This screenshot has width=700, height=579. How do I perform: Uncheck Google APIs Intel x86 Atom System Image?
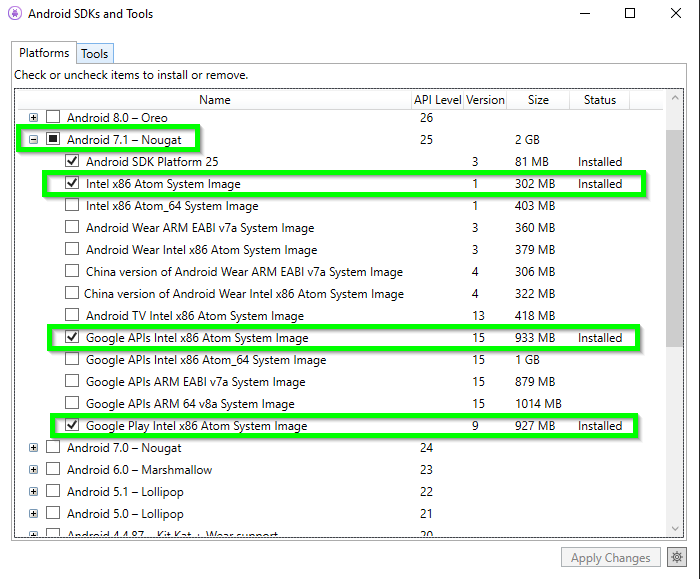[x=72, y=337]
